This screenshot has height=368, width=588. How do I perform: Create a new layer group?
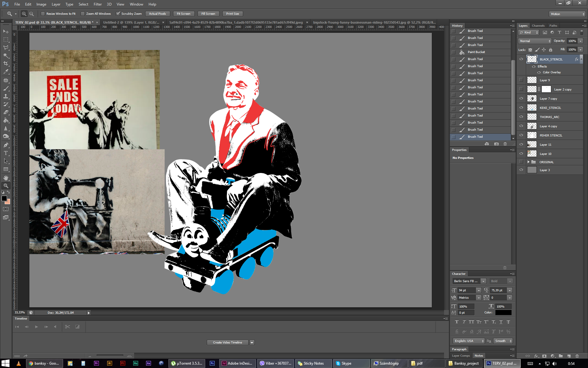point(561,356)
